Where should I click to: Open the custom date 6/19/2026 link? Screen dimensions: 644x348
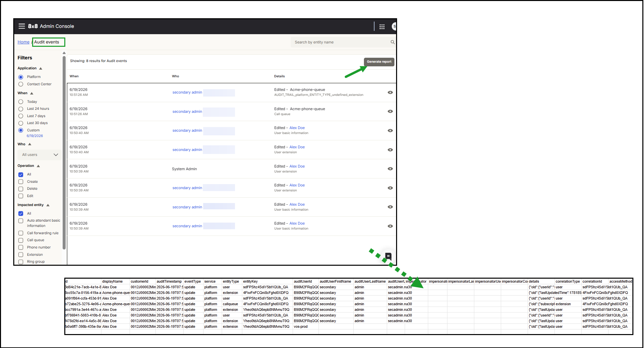coord(35,136)
